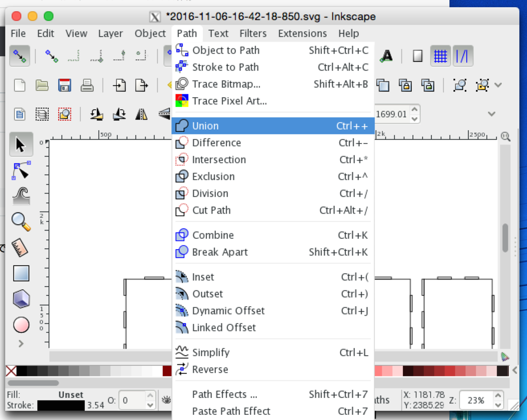Expand toolbox overflow arrow

click(21, 343)
